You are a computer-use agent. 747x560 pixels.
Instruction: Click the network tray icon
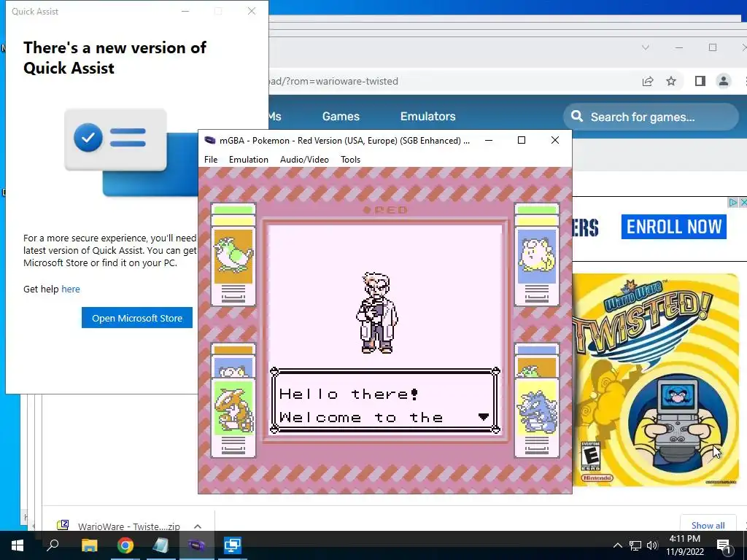pos(635,545)
